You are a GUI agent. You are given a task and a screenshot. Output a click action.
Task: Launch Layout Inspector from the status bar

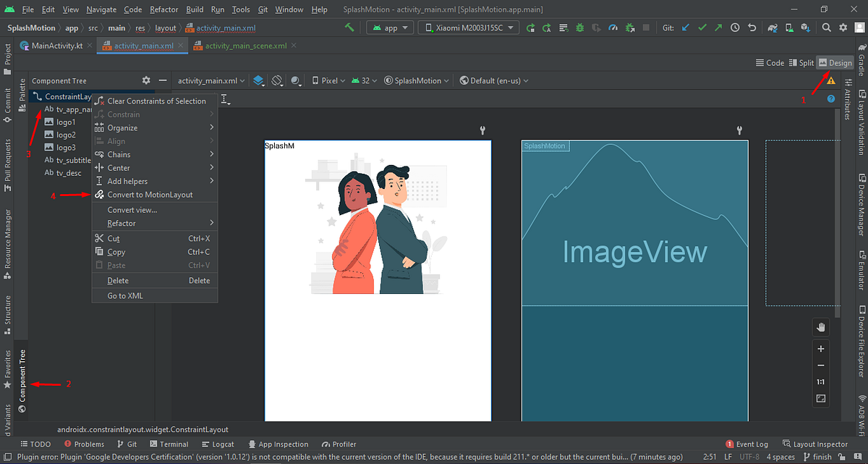pyautogui.click(x=816, y=444)
